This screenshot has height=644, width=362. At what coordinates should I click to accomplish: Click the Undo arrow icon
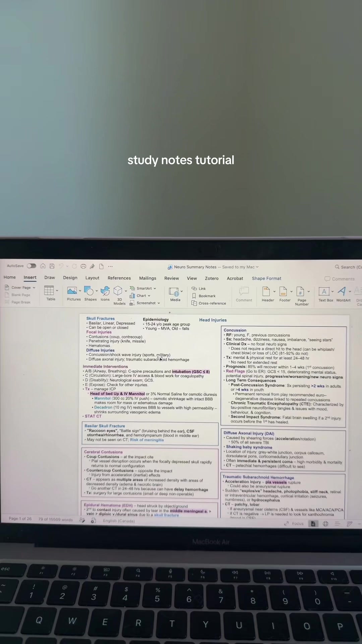coord(61,266)
